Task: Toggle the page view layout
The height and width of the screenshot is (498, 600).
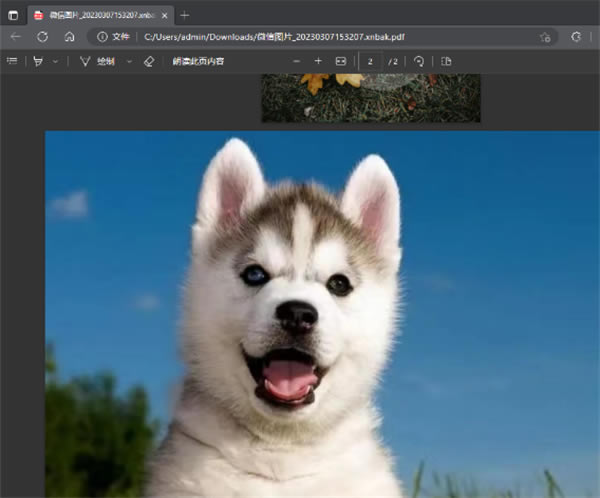Action: [x=446, y=61]
